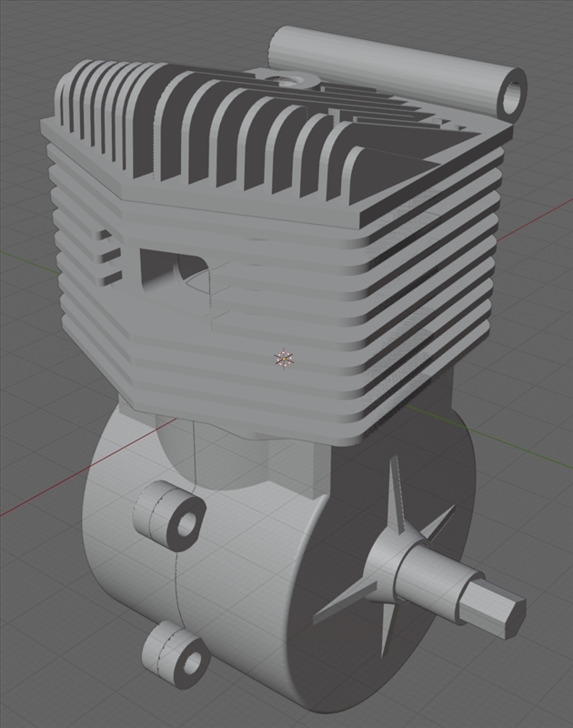Select the short fin stubs beside exhaust port

(109, 256)
